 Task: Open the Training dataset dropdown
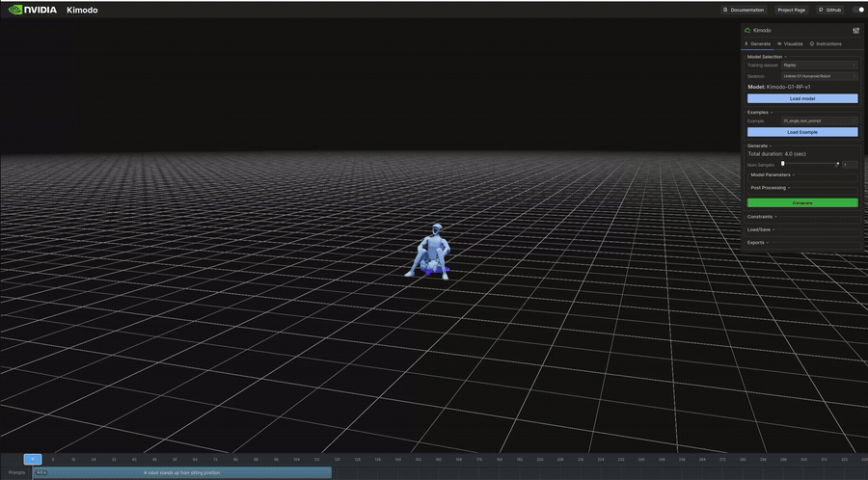[819, 66]
